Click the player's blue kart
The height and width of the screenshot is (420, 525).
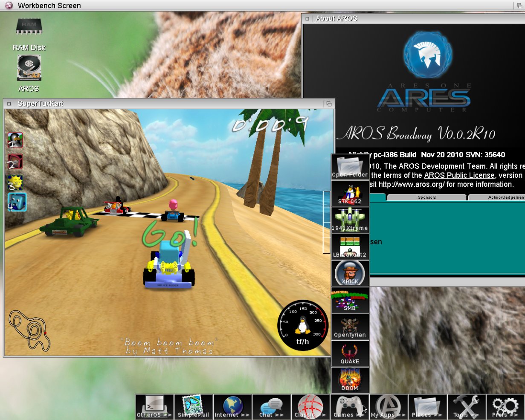coord(169,264)
